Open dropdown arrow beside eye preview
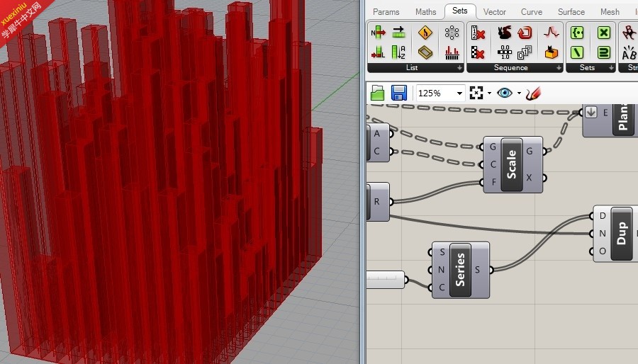 [x=519, y=93]
